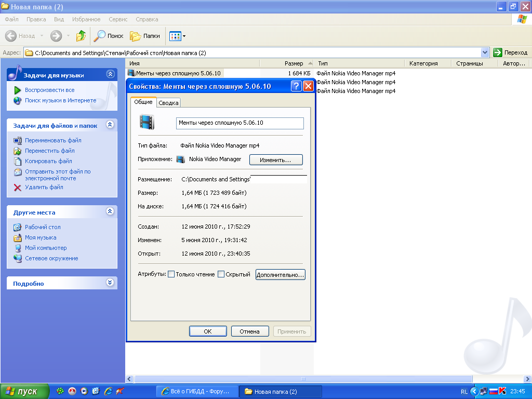Click the file name text field
The image size is (532, 399).
pos(240,123)
